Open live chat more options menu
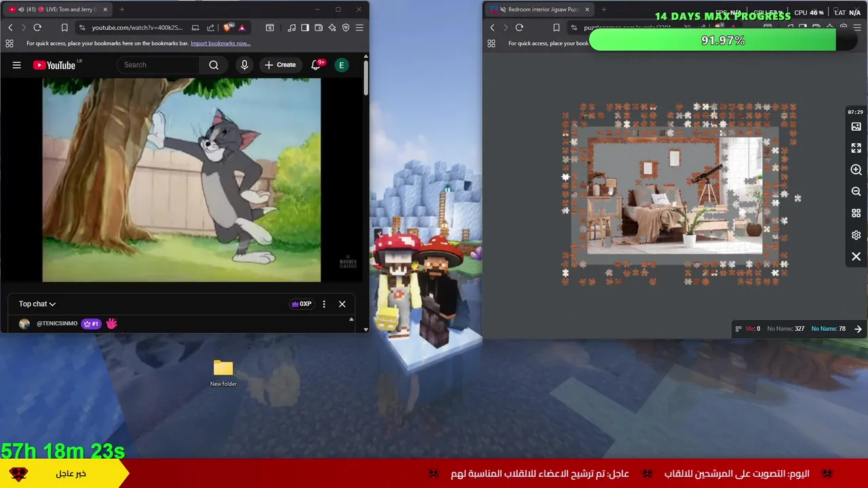 [324, 304]
